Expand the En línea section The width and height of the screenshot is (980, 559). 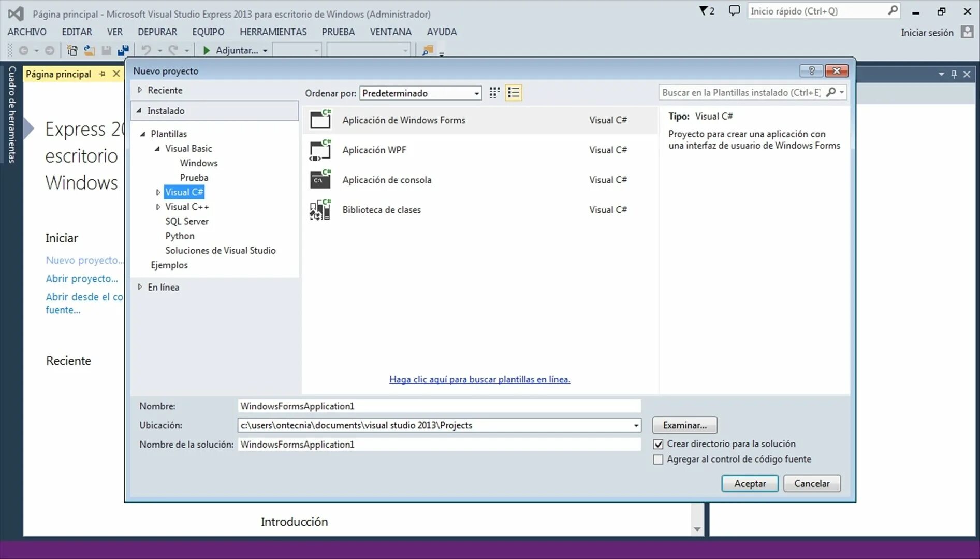point(140,287)
